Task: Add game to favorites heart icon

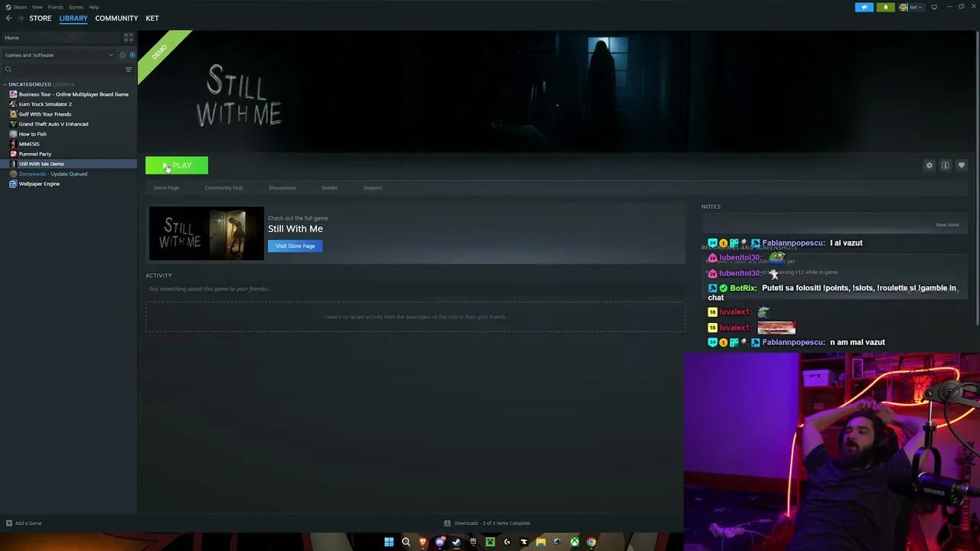Action: click(962, 165)
